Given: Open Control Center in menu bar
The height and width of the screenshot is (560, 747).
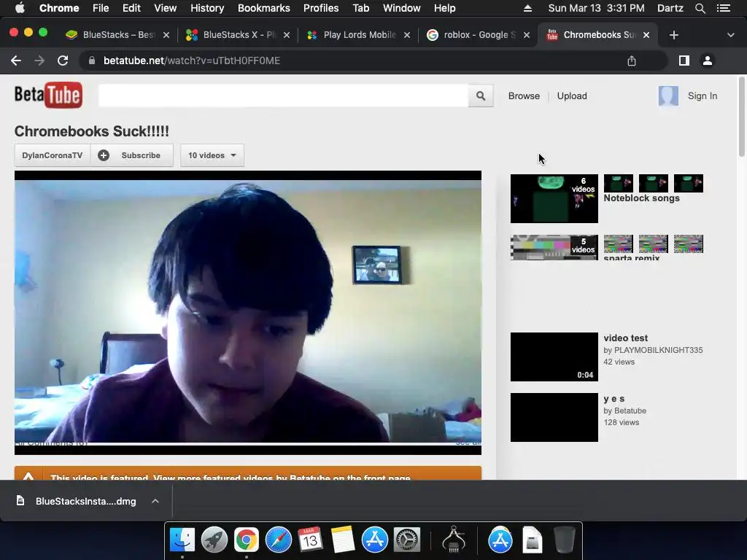Looking at the screenshot, I should click(x=724, y=8).
